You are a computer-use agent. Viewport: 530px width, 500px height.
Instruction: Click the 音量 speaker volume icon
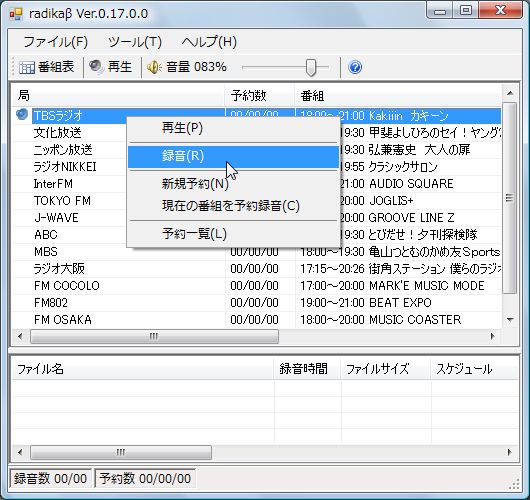[154, 67]
